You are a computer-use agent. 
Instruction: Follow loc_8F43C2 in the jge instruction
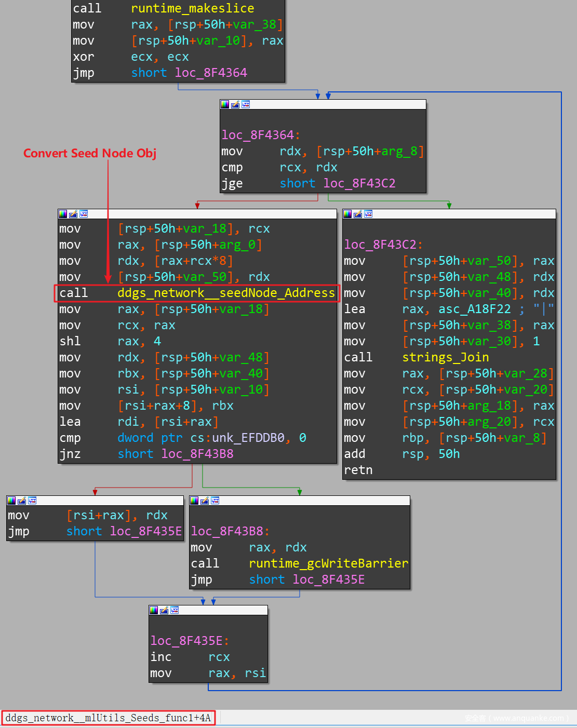[359, 183]
